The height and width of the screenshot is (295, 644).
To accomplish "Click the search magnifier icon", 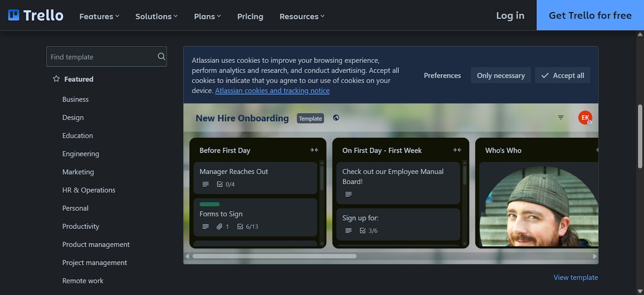I will tap(161, 56).
